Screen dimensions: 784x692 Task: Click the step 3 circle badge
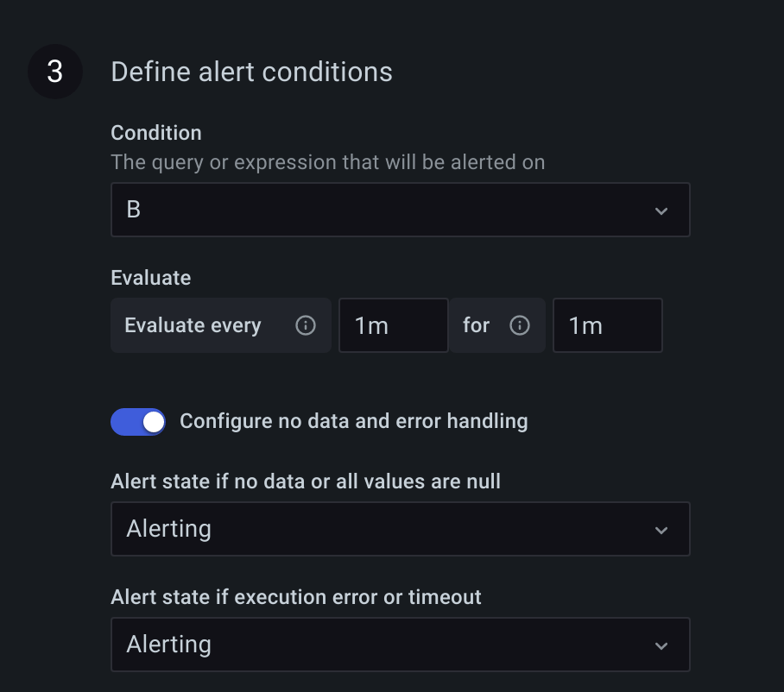point(54,72)
